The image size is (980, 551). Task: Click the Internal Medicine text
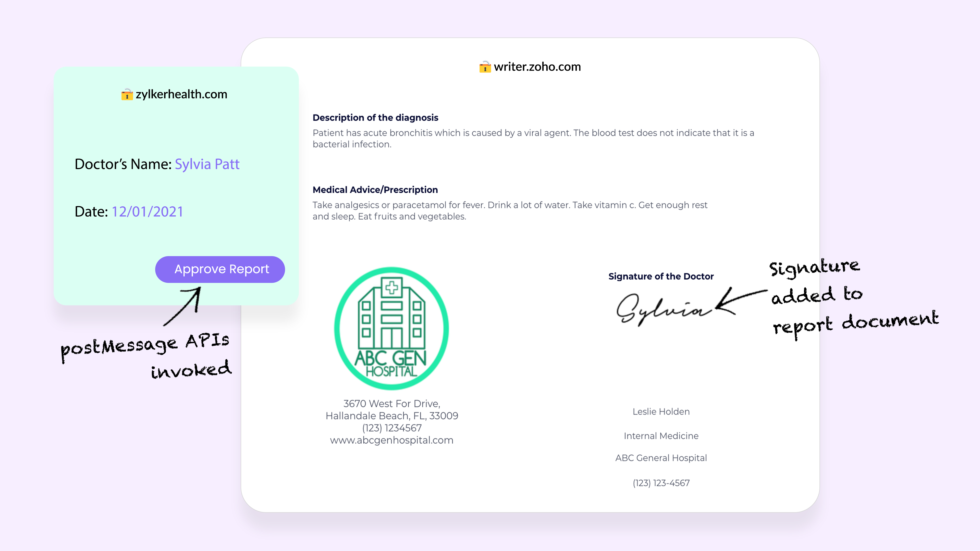(661, 436)
